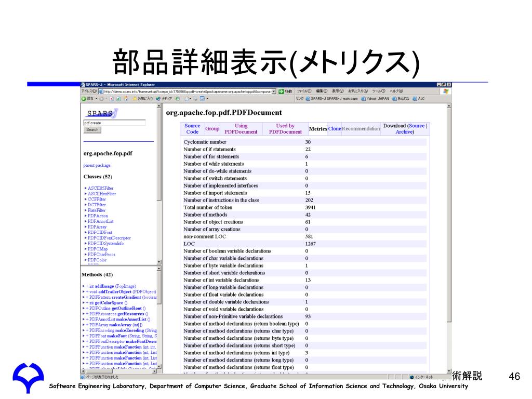Follow the 'parent package' link
The height and width of the screenshot is (399, 532).
point(97,166)
